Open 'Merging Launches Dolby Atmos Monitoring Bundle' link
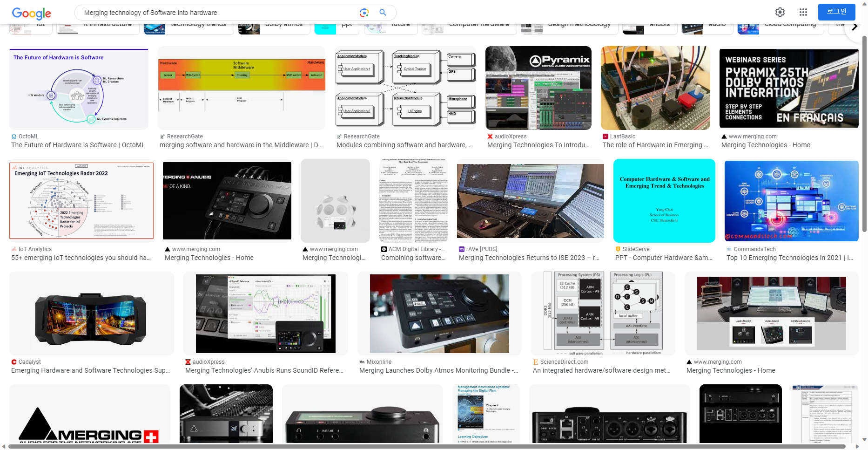 click(x=439, y=370)
